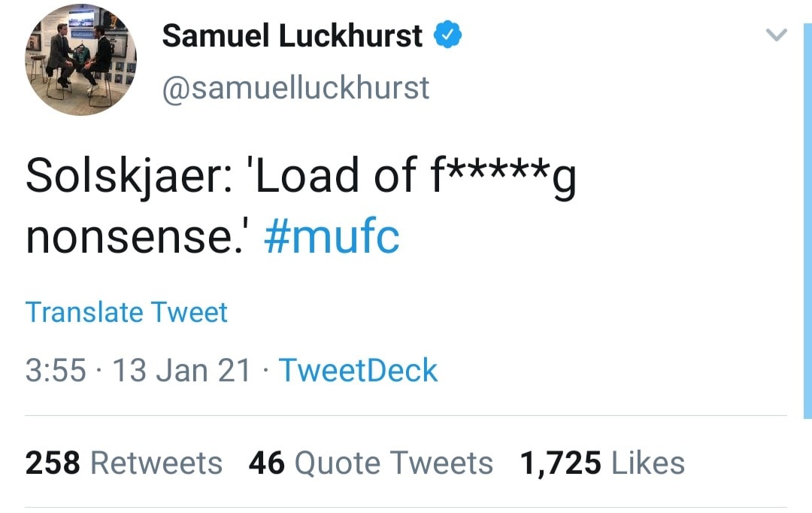The width and height of the screenshot is (812, 513).
Task: Open Samuel Luckhurst's profile picture
Action: [81, 60]
